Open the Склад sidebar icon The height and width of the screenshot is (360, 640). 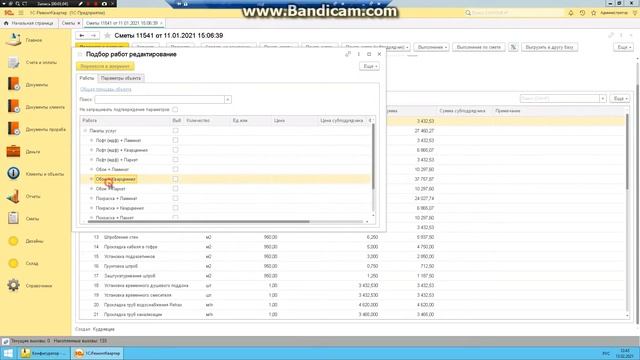point(13,263)
